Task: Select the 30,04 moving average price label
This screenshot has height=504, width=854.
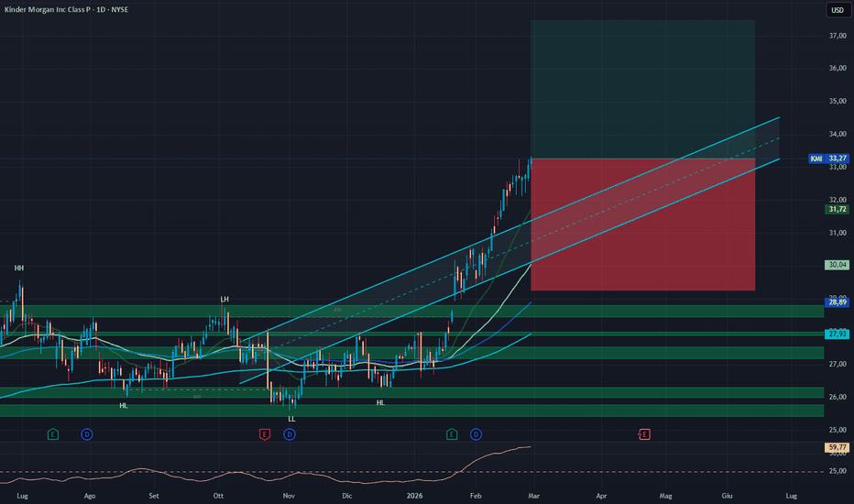Action: 838,265
